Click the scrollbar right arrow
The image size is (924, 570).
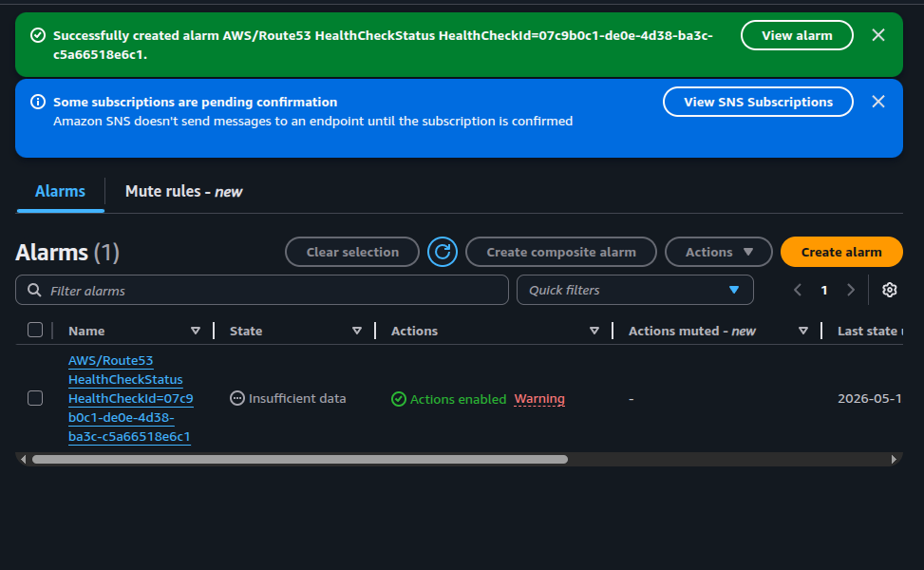click(x=894, y=459)
